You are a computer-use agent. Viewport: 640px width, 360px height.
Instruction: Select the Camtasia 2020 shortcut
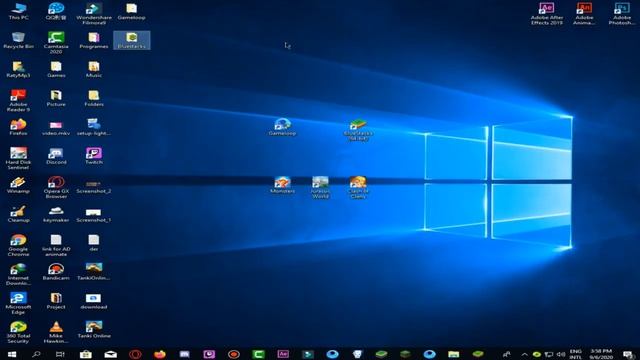[56, 43]
